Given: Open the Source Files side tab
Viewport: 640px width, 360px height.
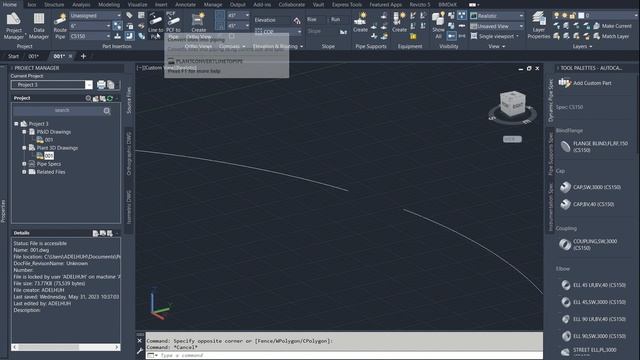Looking at the screenshot, I should [129, 100].
